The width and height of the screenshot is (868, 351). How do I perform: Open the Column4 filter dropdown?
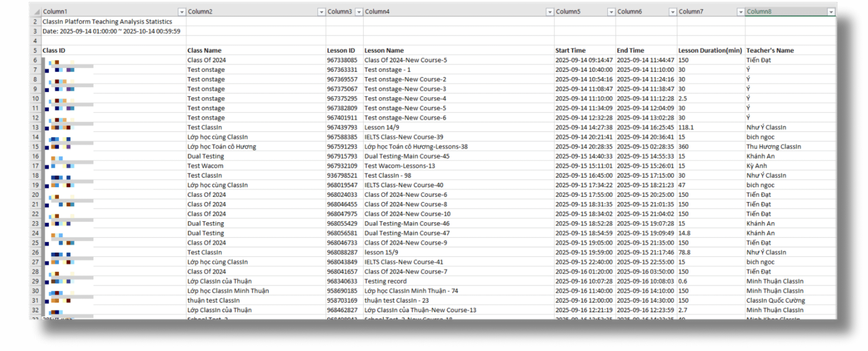pyautogui.click(x=550, y=12)
